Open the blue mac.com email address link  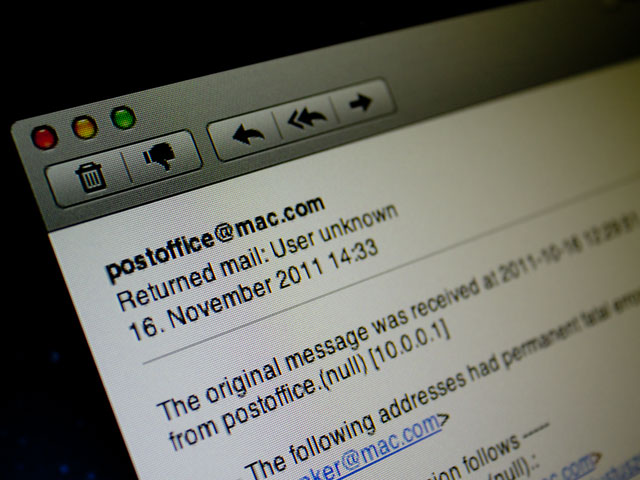[367, 453]
